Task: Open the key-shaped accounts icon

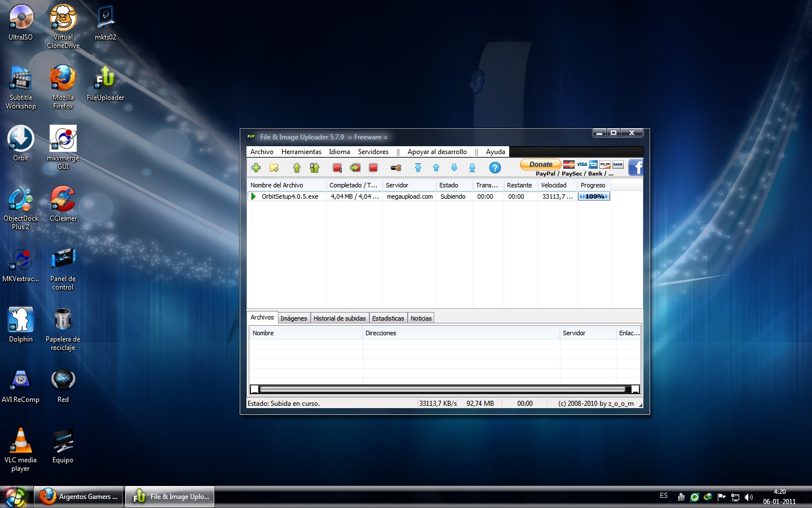Action: 396,168
